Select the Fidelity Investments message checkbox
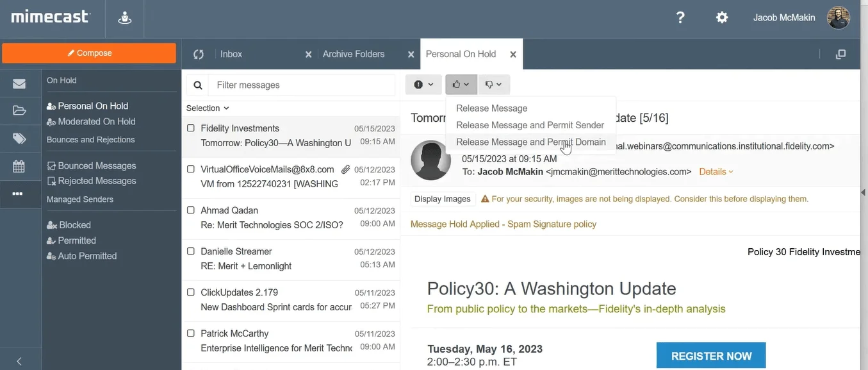 click(x=191, y=128)
